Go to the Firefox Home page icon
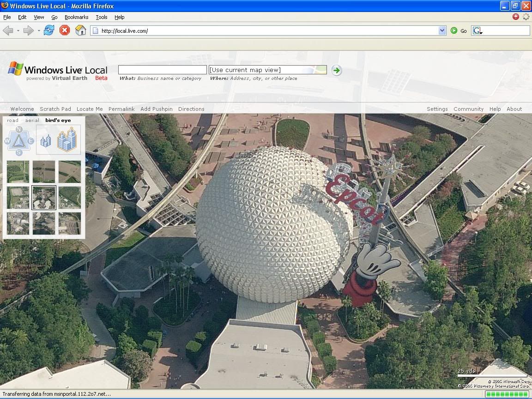532x399 pixels. (x=80, y=30)
